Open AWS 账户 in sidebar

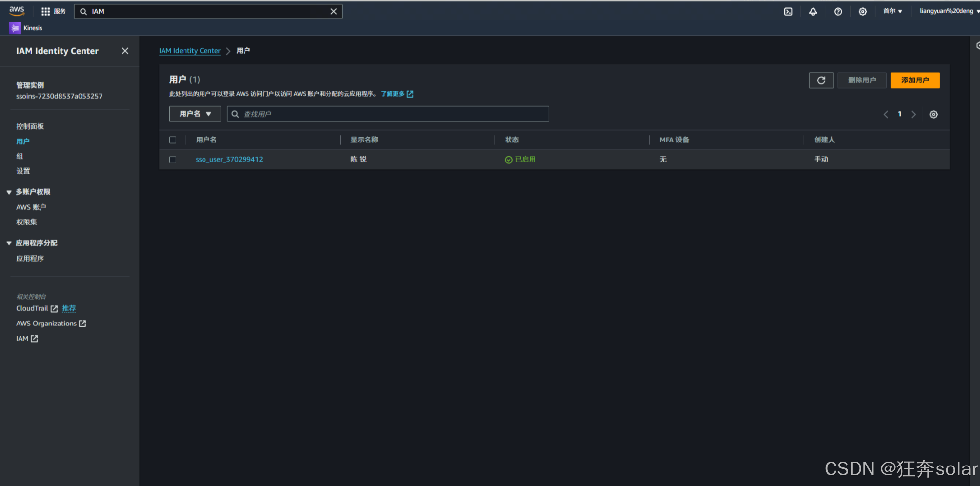(31, 207)
